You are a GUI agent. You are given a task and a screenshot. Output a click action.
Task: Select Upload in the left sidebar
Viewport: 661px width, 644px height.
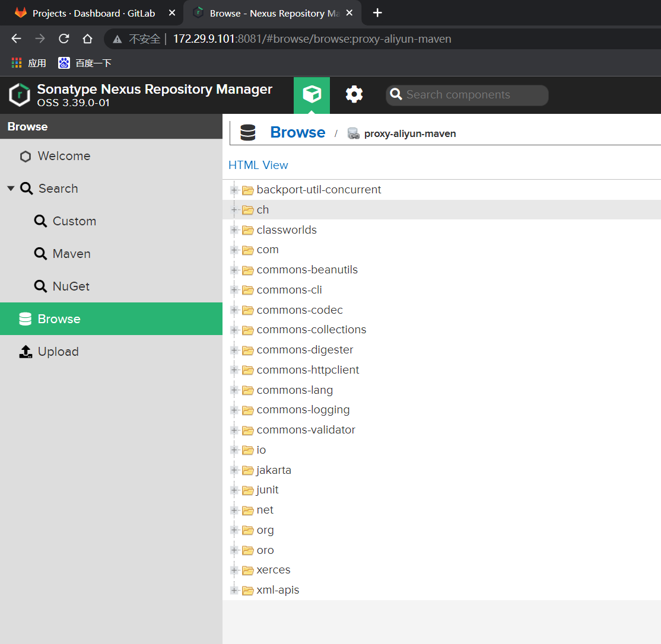point(58,352)
